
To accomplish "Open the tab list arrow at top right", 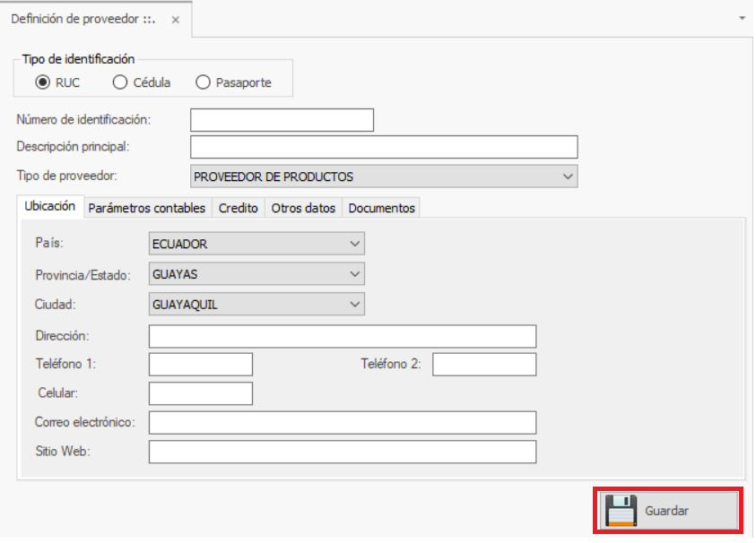I will tap(743, 18).
